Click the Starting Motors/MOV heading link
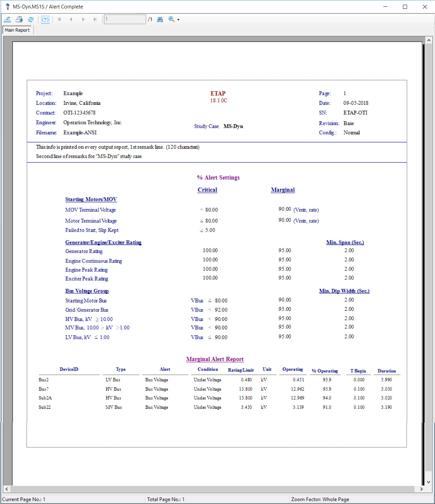This screenshot has height=504, width=435. (91, 199)
